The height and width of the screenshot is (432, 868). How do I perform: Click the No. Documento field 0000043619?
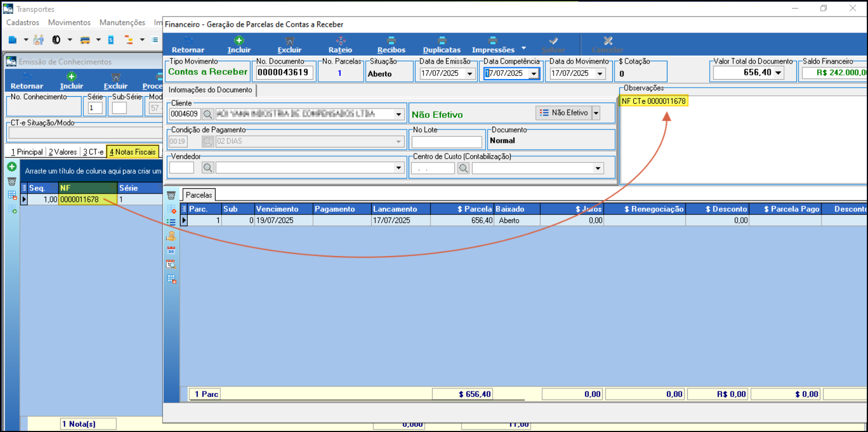(284, 73)
